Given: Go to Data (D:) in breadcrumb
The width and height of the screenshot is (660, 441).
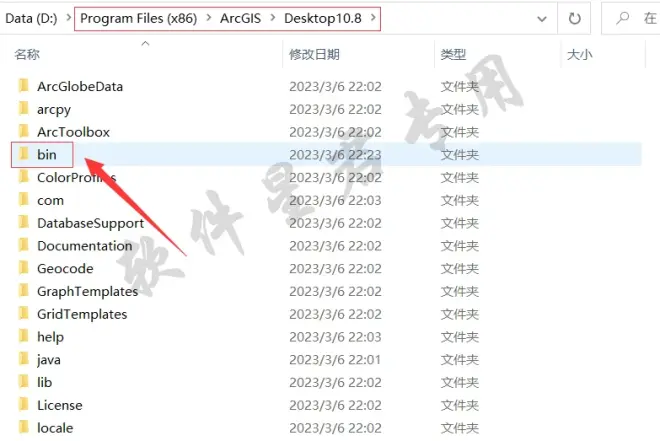Looking at the screenshot, I should 31,19.
